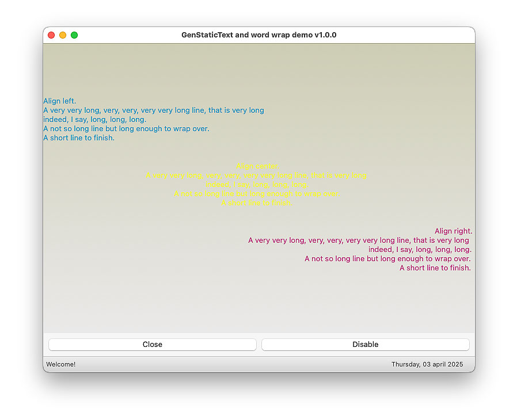Image resolution: width=517 pixels, height=420 pixels.
Task: Select the magenta "A short line to finish." text
Action: [x=435, y=268]
